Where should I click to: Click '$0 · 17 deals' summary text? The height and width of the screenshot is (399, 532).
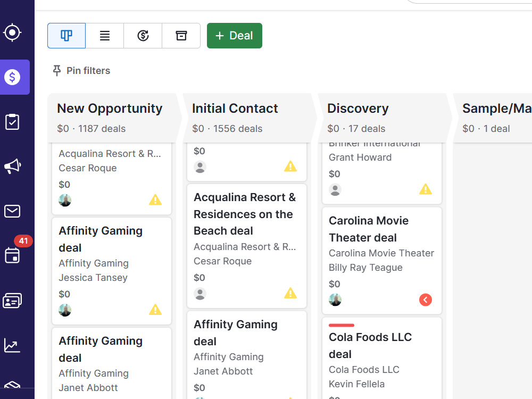tap(356, 129)
